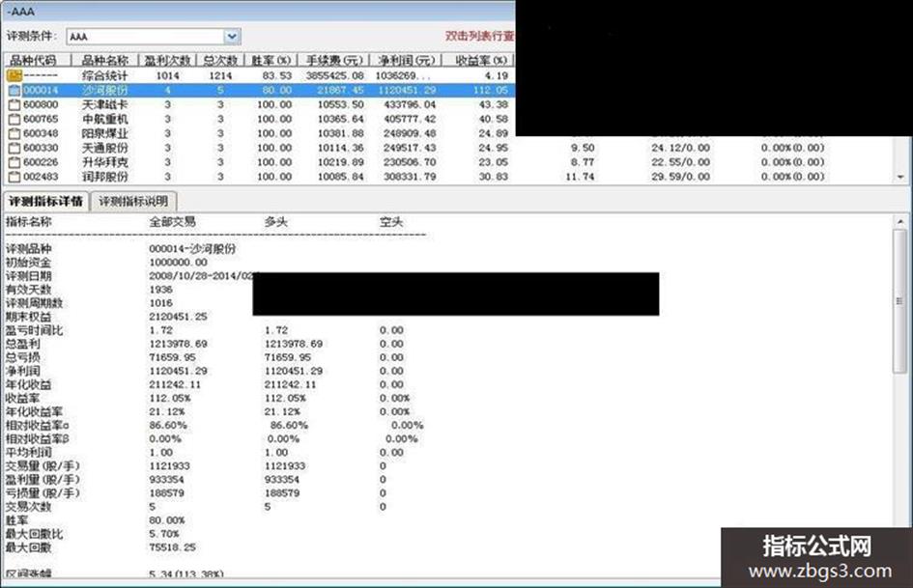Open the 评测条件 AAA dropdown arrow

[232, 37]
